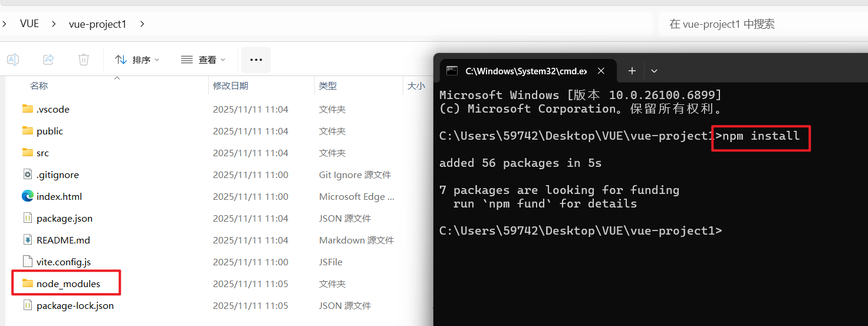
Task: Select the public folder icon
Action: 28,131
